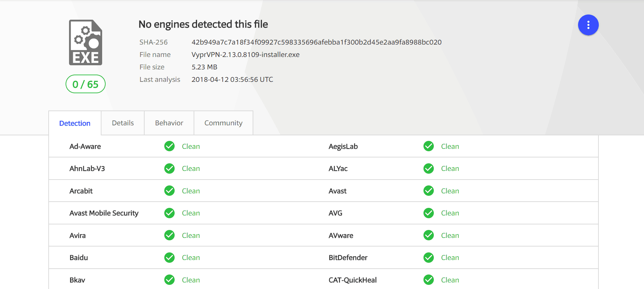The image size is (644, 289).
Task: Open the Behavior tab
Action: pyautogui.click(x=169, y=123)
